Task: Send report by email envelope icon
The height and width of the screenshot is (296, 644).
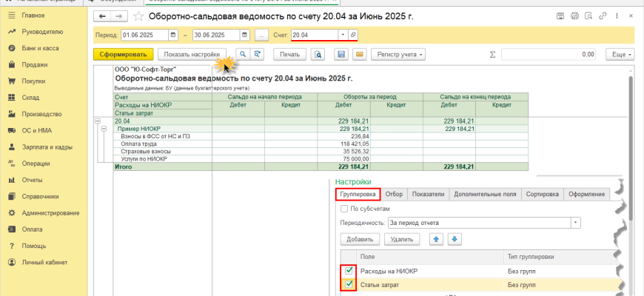Action: 359,54
